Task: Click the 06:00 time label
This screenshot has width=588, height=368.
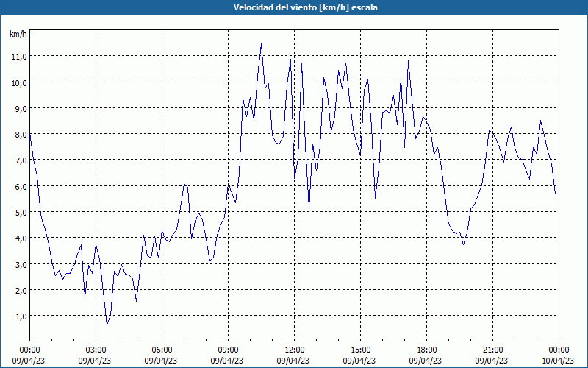Action: point(162,350)
